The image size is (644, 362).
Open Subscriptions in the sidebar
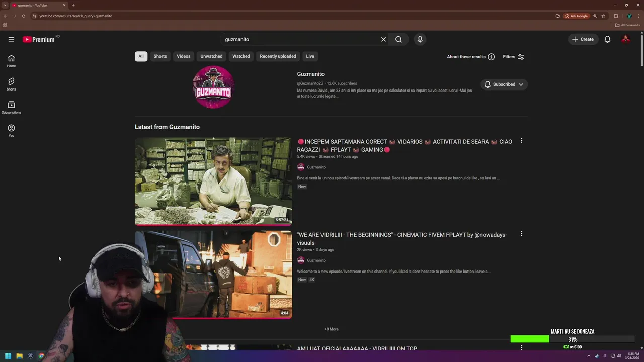point(11,107)
